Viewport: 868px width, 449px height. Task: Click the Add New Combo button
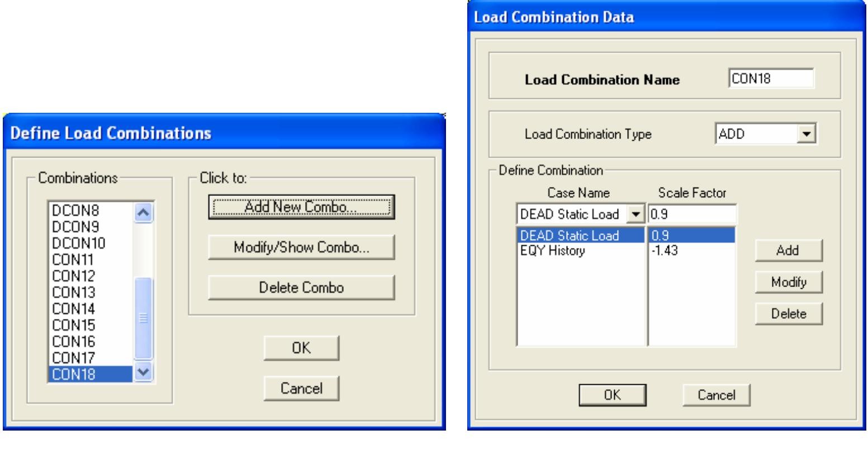coord(301,206)
